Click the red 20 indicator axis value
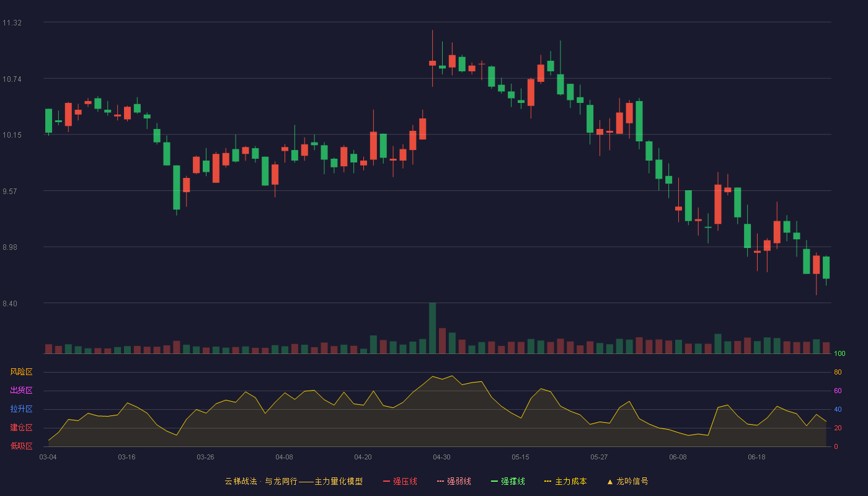This screenshot has height=496, width=868. (838, 428)
